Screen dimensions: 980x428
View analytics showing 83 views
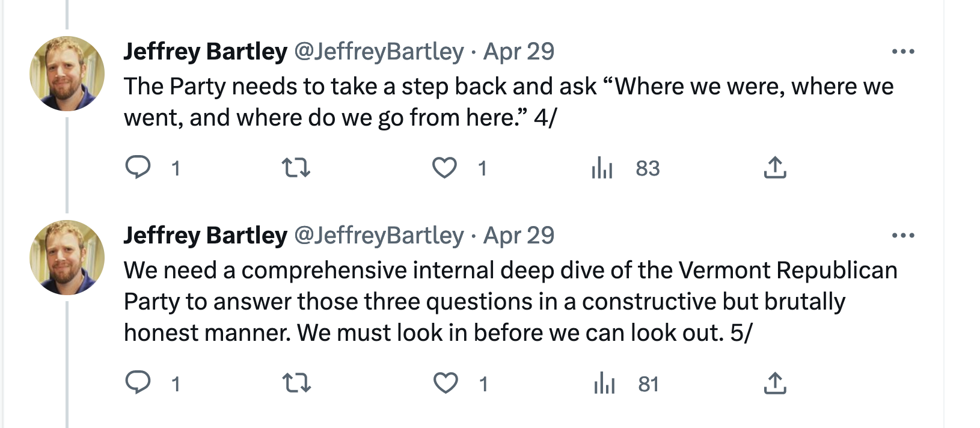point(602,168)
